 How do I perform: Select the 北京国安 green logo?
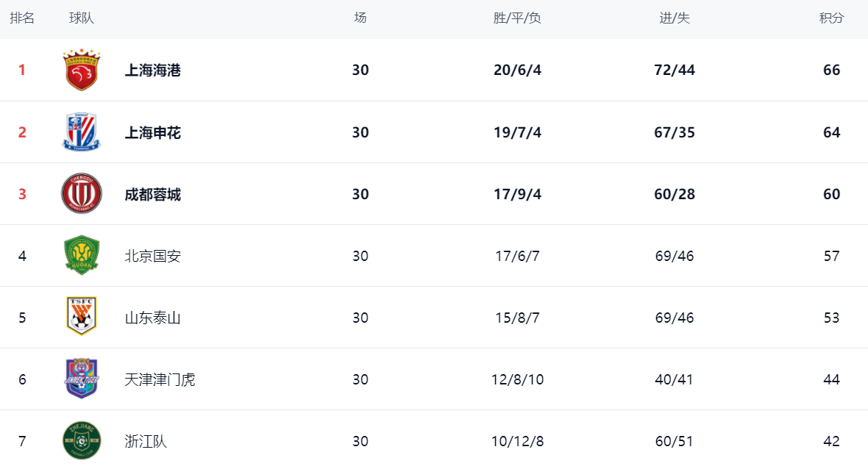pyautogui.click(x=81, y=256)
